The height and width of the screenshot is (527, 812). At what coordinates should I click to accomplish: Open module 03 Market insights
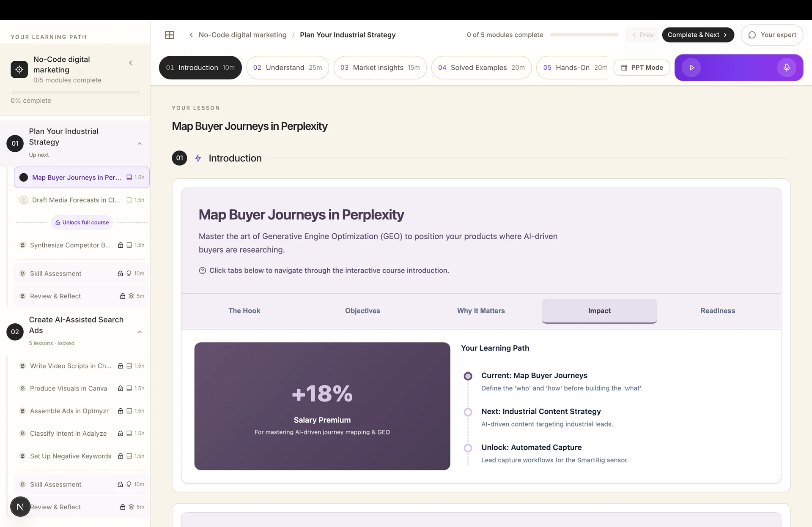tap(380, 68)
